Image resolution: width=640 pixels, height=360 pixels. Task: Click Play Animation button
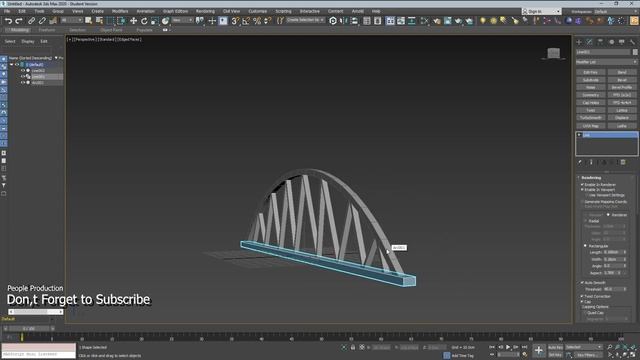[x=508, y=347]
